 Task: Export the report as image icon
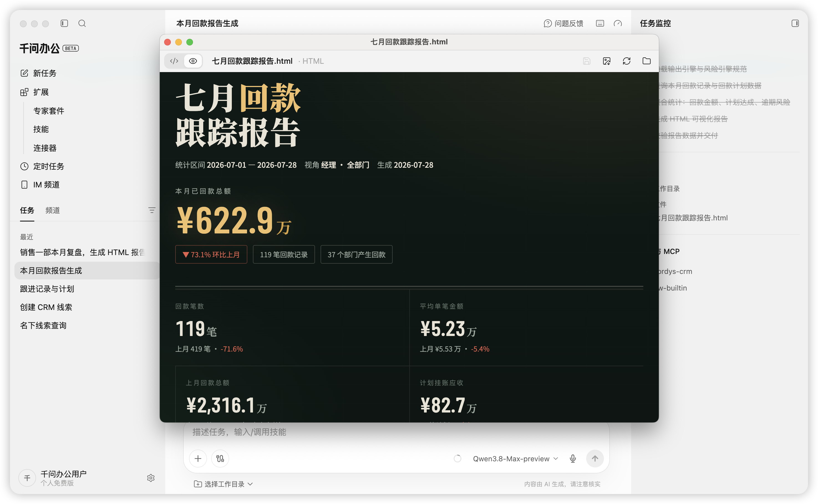pyautogui.click(x=607, y=61)
